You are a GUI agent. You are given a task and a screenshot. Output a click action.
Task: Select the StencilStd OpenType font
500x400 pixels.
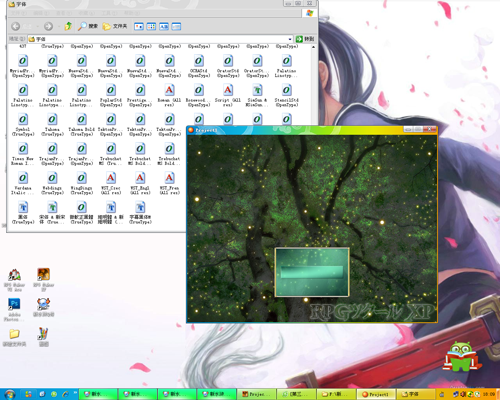point(286,96)
